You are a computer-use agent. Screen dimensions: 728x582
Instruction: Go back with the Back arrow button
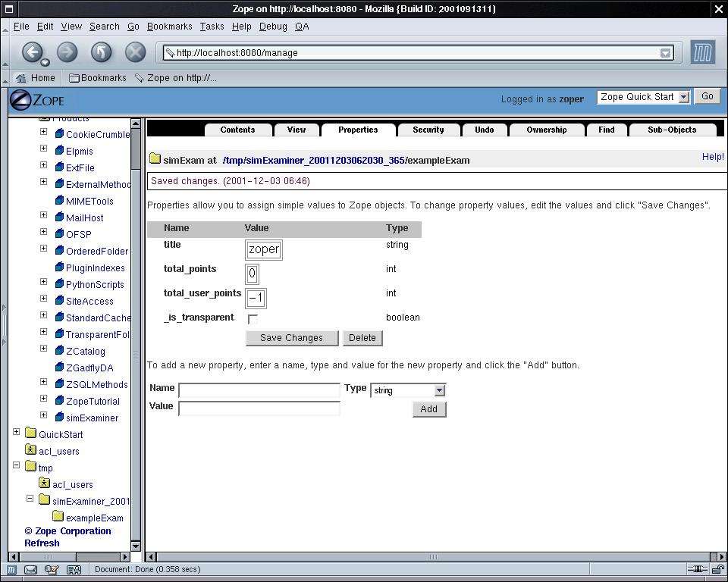(32, 52)
